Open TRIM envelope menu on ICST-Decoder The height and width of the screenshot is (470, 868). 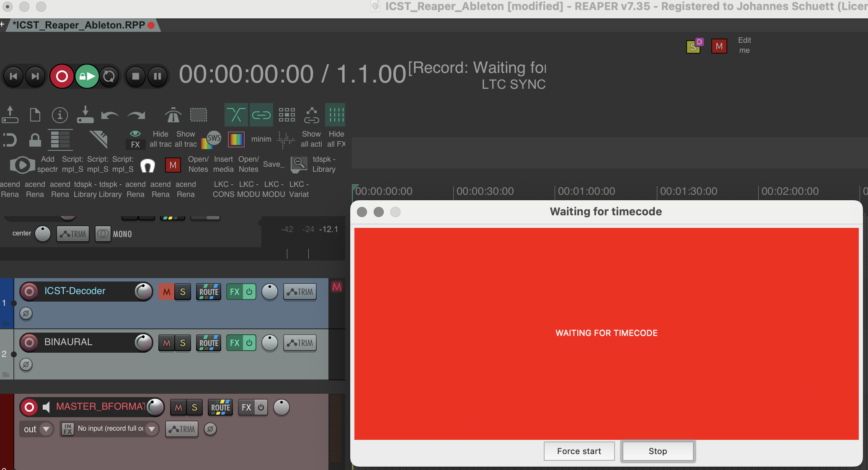coord(300,292)
